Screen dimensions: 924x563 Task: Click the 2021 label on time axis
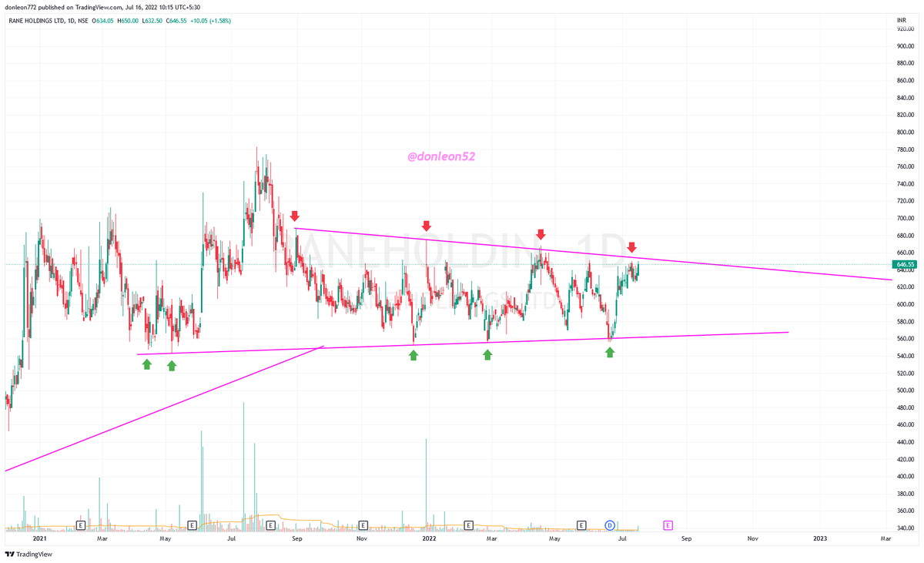pyautogui.click(x=38, y=540)
